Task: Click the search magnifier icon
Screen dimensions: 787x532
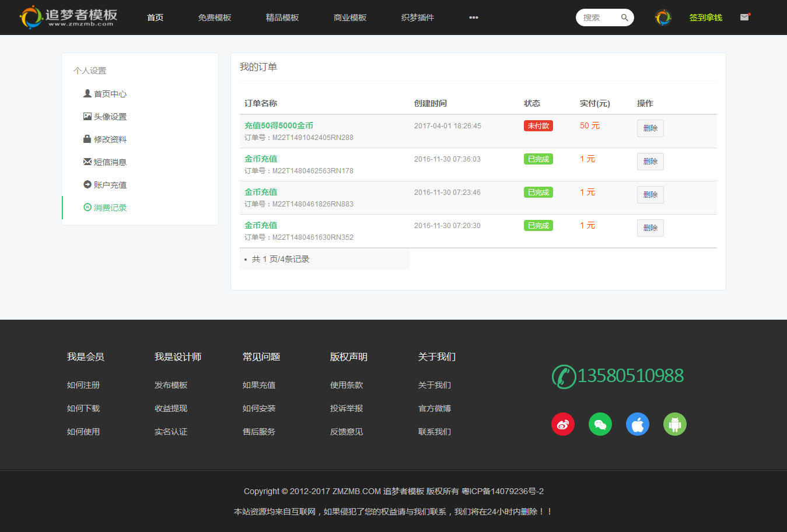Action: coord(624,17)
